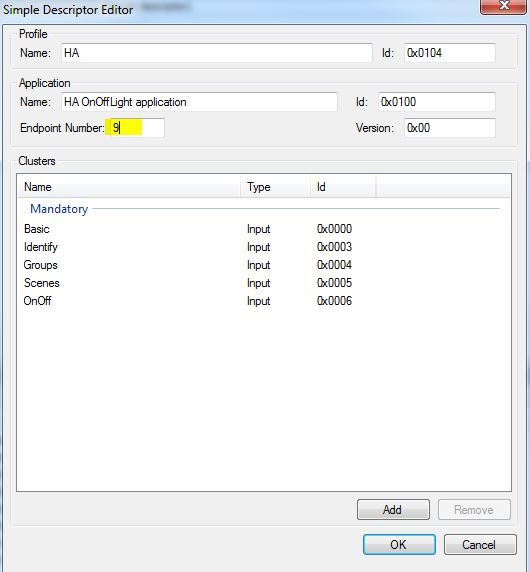Select the Profile Id field 0x0104
This screenshot has height=572, width=530.
pos(450,53)
